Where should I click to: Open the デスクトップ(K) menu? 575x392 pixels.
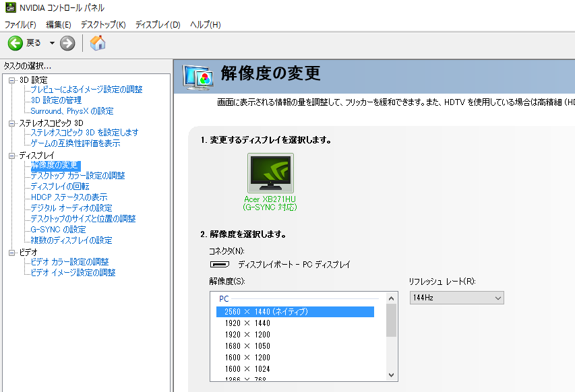(103, 24)
